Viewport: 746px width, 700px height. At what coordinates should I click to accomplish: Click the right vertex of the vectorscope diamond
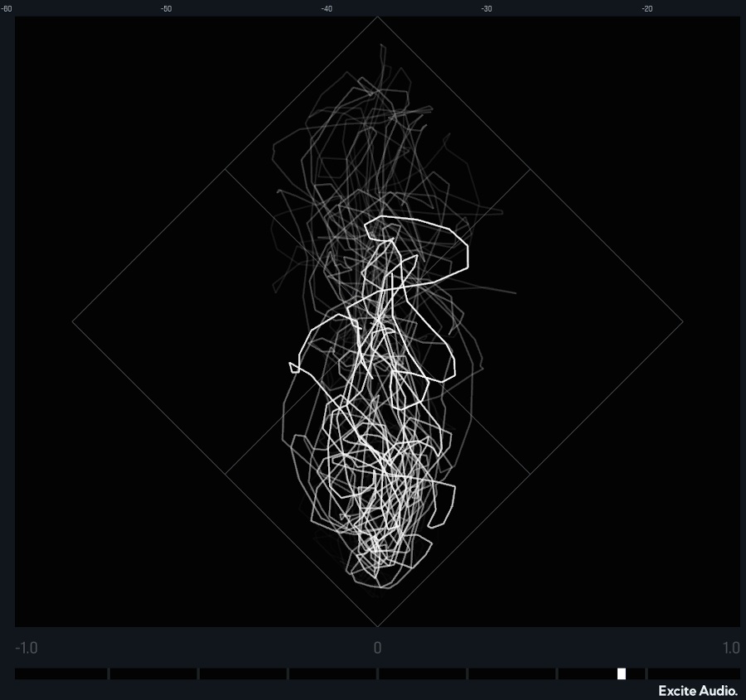[x=683, y=321]
